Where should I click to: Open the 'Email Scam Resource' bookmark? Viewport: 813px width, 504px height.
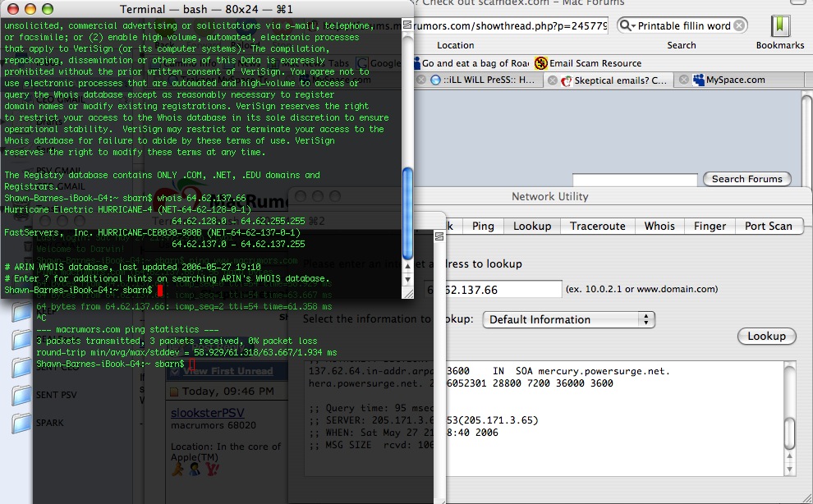coord(588,63)
